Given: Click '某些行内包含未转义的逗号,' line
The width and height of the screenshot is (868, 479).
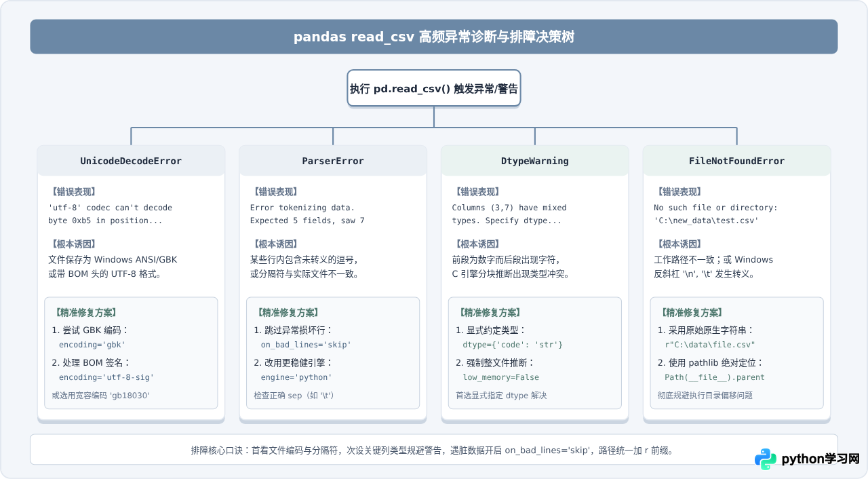Looking at the screenshot, I should 304,259.
